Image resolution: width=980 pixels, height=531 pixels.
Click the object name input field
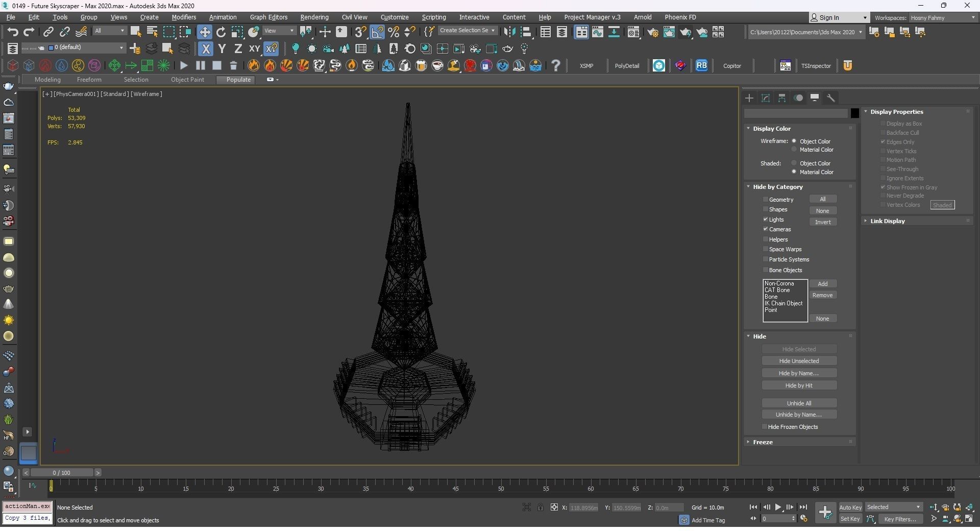(x=796, y=113)
